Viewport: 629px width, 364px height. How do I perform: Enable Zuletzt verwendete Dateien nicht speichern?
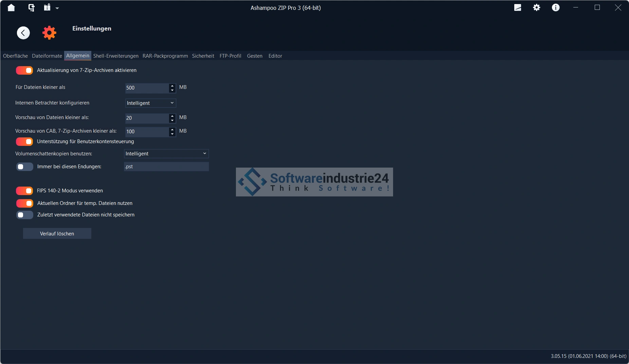point(24,215)
